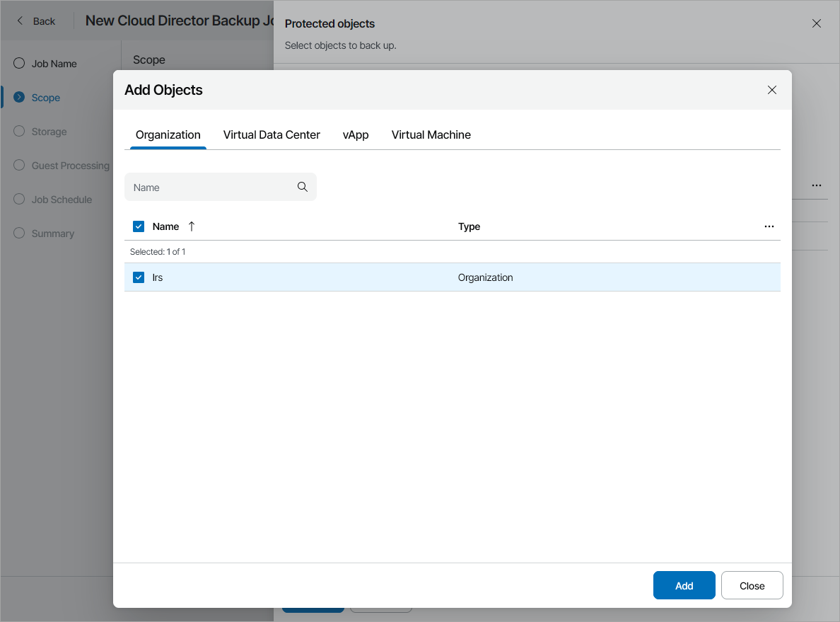This screenshot has height=622, width=840.
Task: Sort by the Type column header
Action: tap(469, 226)
